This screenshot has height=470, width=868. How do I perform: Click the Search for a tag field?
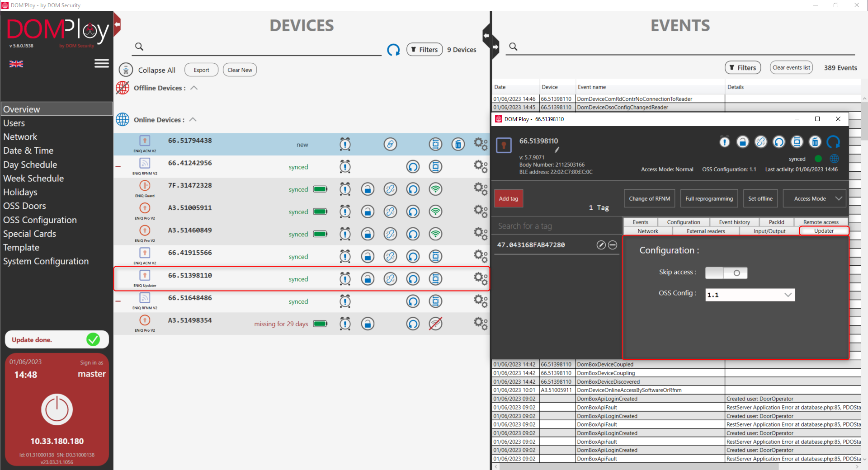[557, 226]
